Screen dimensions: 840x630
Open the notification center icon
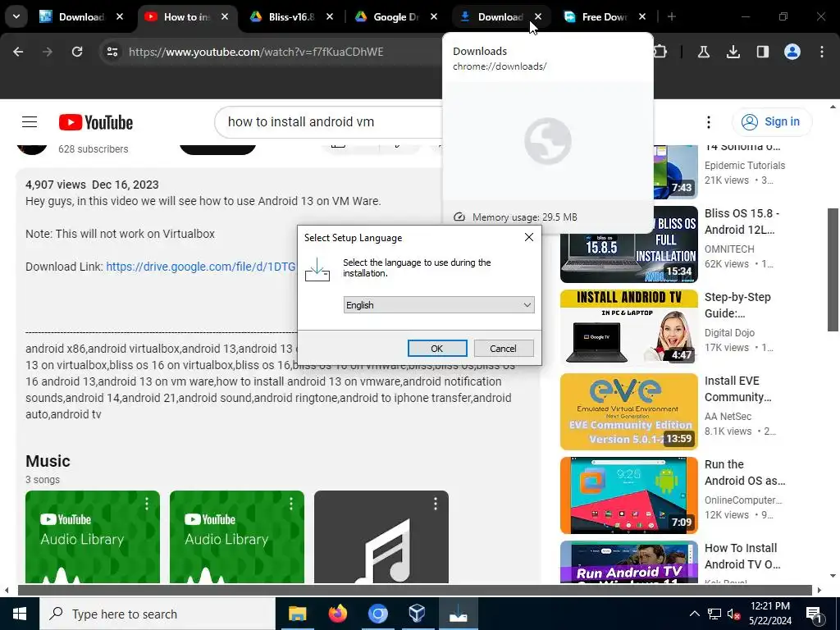(814, 614)
